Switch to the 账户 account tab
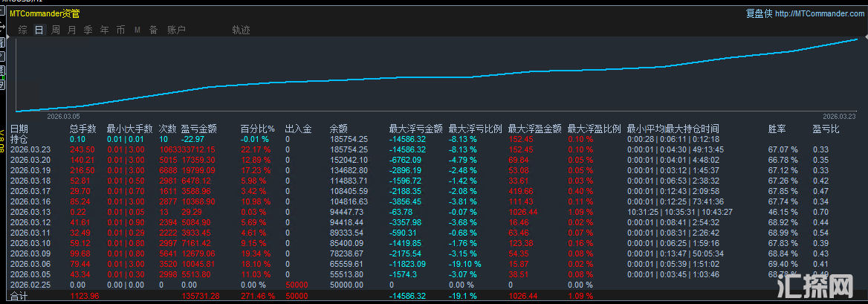This screenshot has width=868, height=304. pos(176,30)
